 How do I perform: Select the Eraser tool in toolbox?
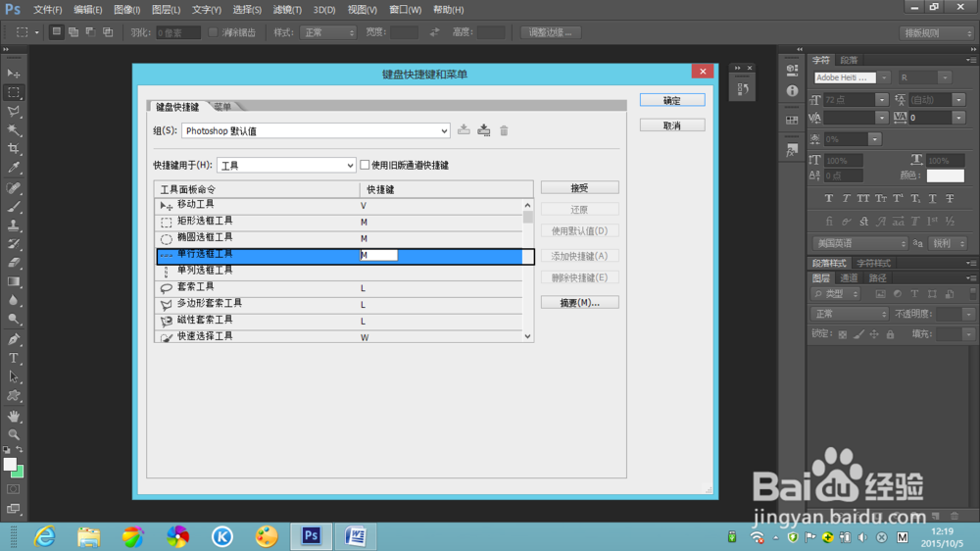13,264
